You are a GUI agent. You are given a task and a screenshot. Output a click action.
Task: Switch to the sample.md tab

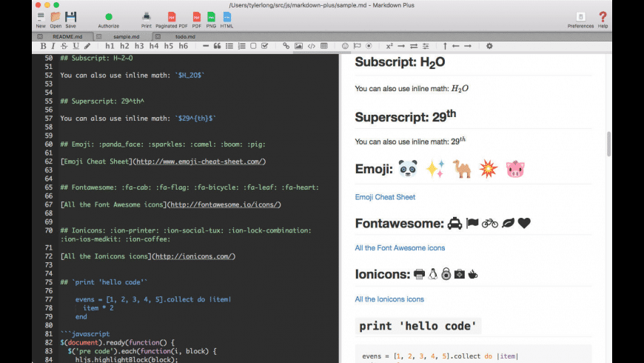click(x=126, y=36)
